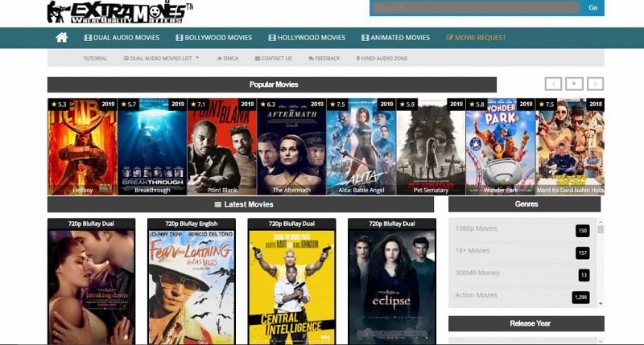The image size is (644, 345).
Task: Focus the search input field
Action: click(x=475, y=8)
